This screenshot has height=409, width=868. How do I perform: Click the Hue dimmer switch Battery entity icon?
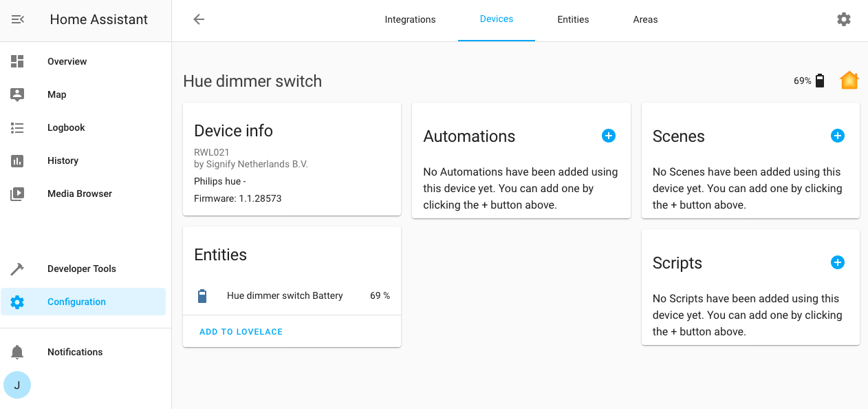[x=202, y=295]
